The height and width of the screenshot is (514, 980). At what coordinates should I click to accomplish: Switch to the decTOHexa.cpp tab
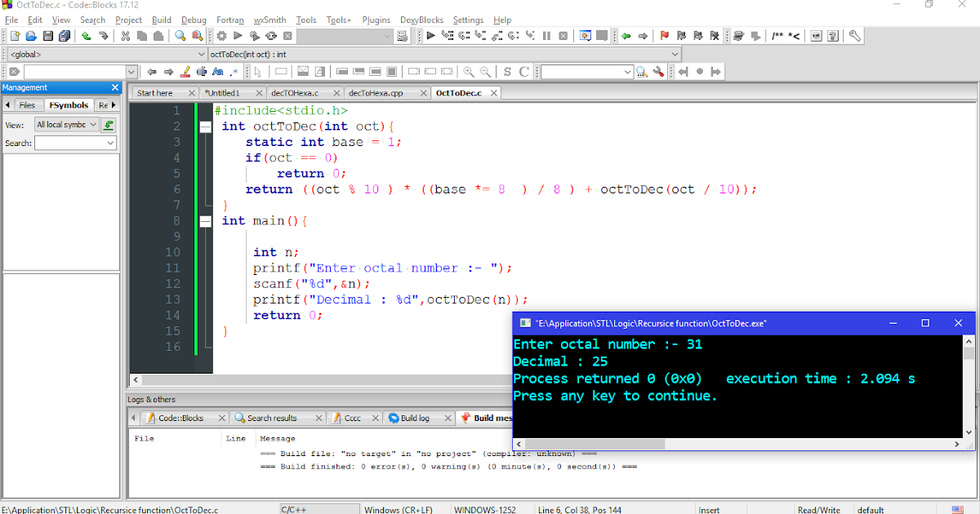[375, 92]
